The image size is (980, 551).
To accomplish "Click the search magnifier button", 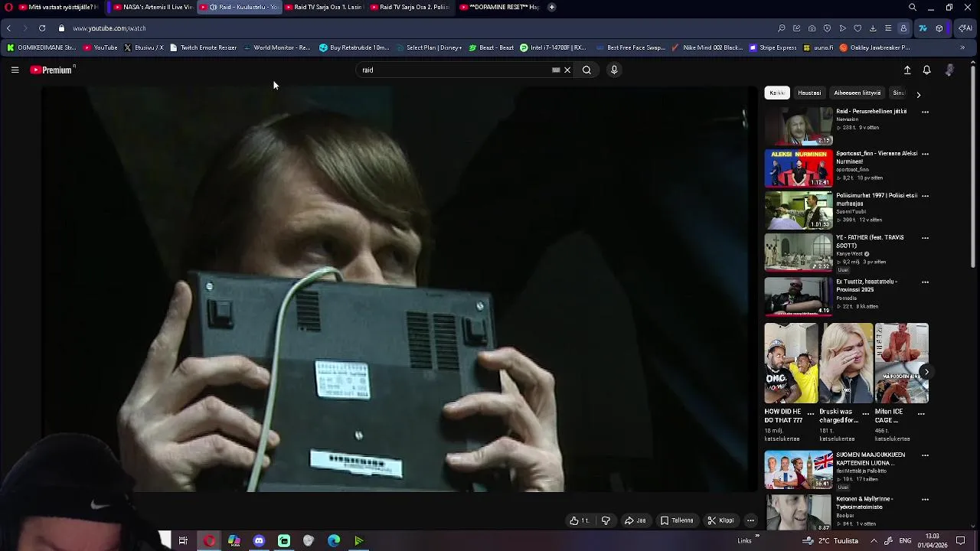I will (x=586, y=70).
